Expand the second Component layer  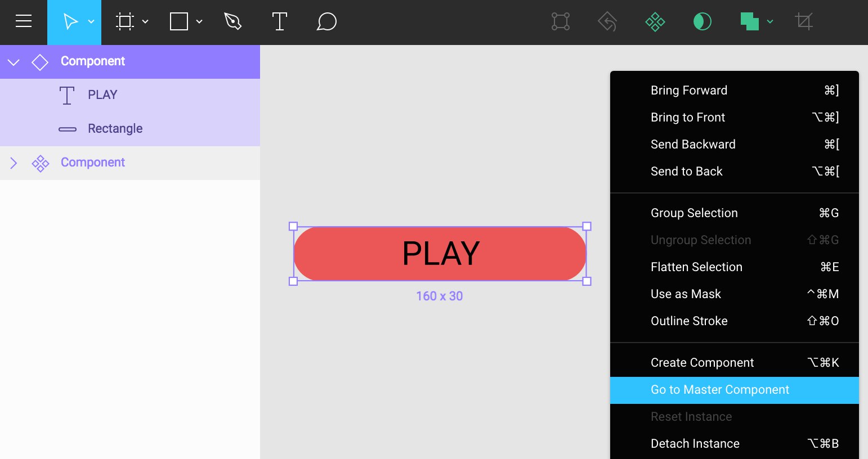click(14, 163)
